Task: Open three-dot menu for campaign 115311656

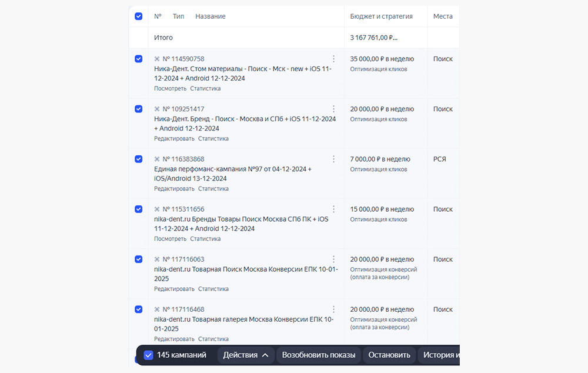Action: click(333, 209)
